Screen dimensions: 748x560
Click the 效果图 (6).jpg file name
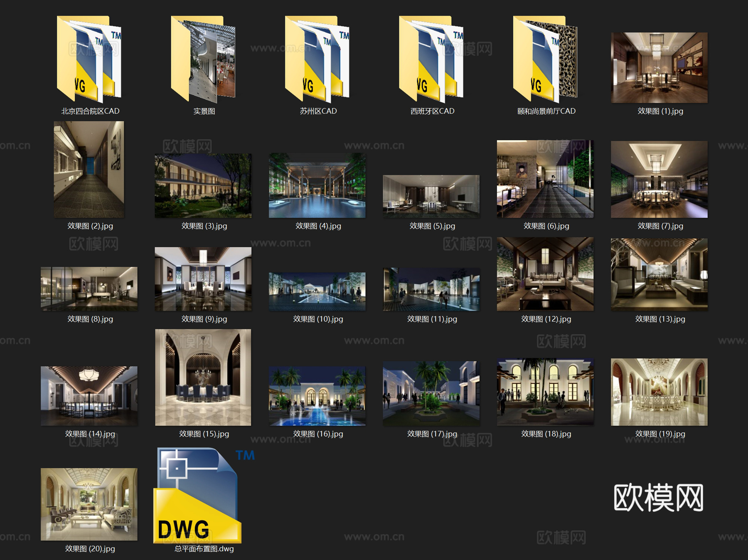546,226
